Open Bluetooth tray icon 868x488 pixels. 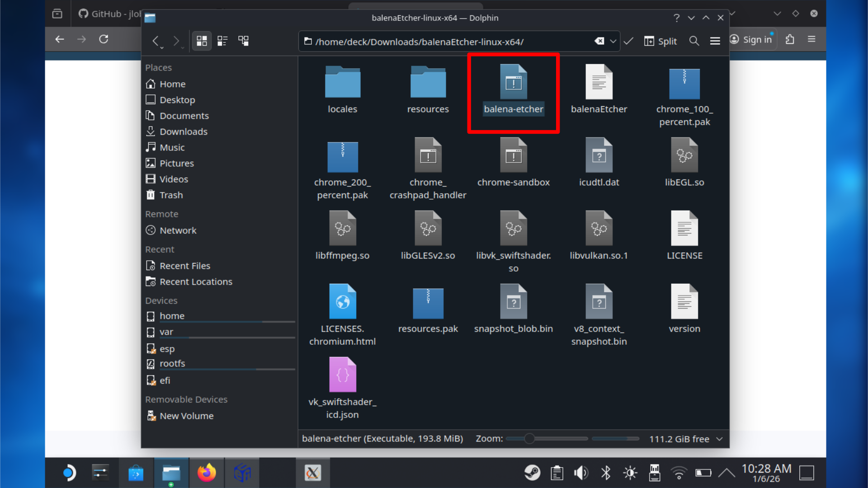(605, 473)
